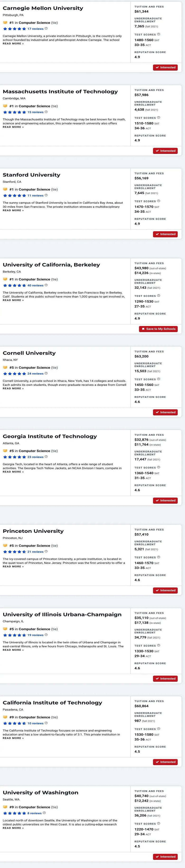185x868 pixels.
Task: Open Georgia Institute of Technology heading link
Action: [x=50, y=436]
